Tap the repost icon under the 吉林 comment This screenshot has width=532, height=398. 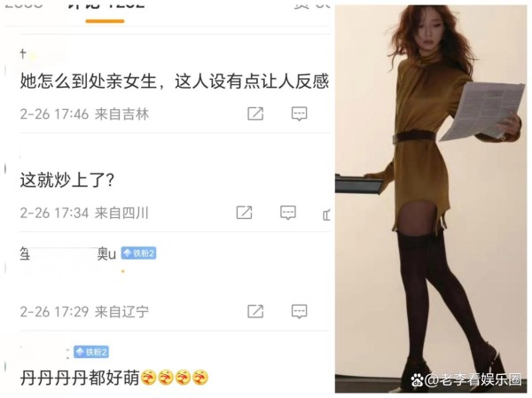pos(255,113)
